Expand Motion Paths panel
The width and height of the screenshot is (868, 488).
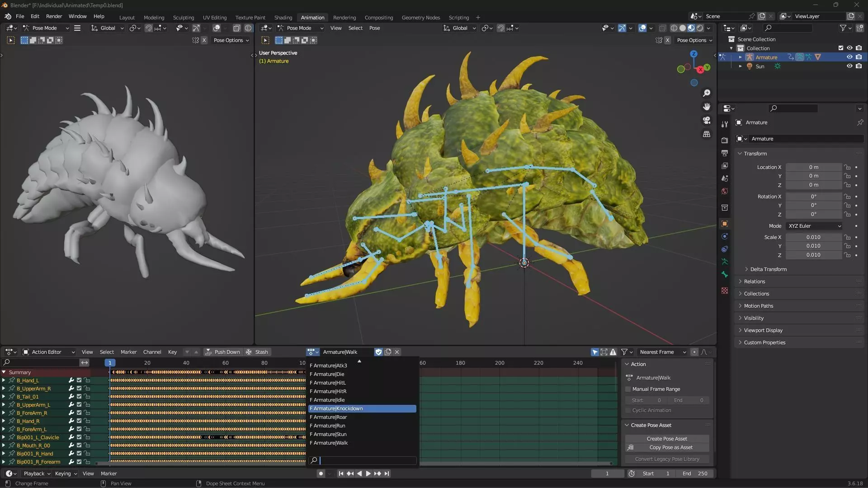point(758,306)
